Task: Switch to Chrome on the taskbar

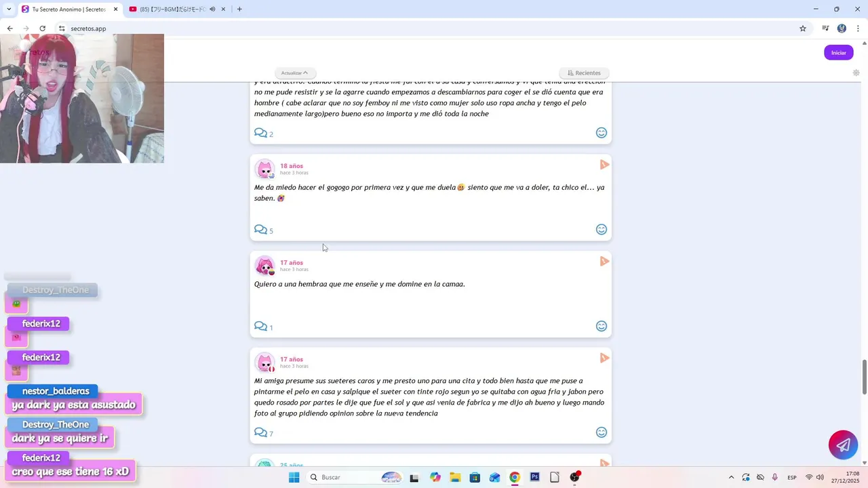Action: (x=515, y=477)
